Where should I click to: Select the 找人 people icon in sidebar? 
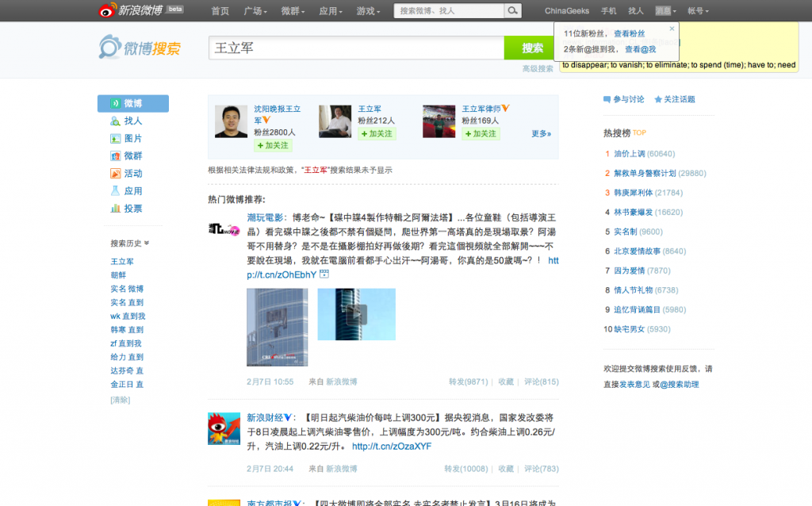click(116, 121)
